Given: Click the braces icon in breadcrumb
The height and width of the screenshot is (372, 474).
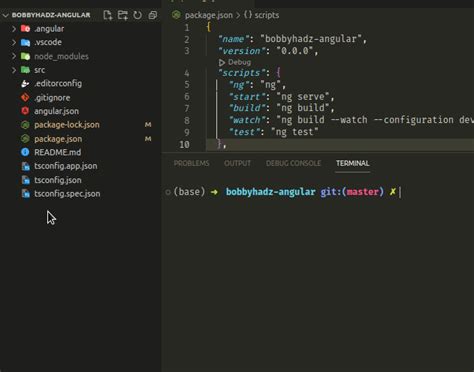Looking at the screenshot, I should click(x=248, y=15).
